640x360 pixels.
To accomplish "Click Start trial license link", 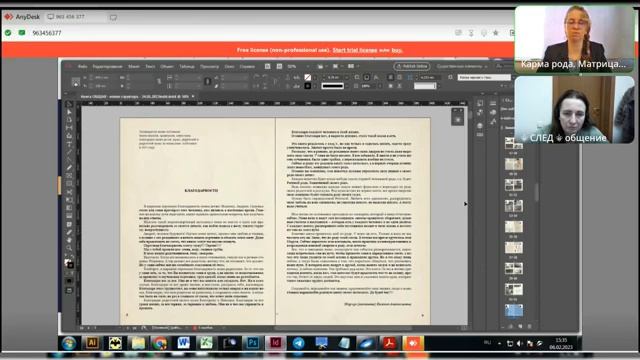I will coord(355,50).
